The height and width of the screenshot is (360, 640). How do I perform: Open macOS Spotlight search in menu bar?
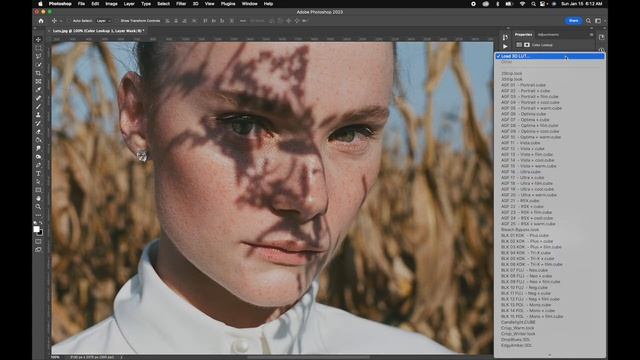point(533,4)
